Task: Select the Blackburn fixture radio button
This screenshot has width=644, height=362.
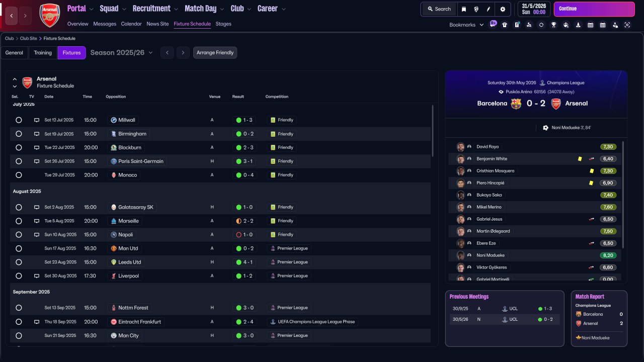Action: pos(19,148)
